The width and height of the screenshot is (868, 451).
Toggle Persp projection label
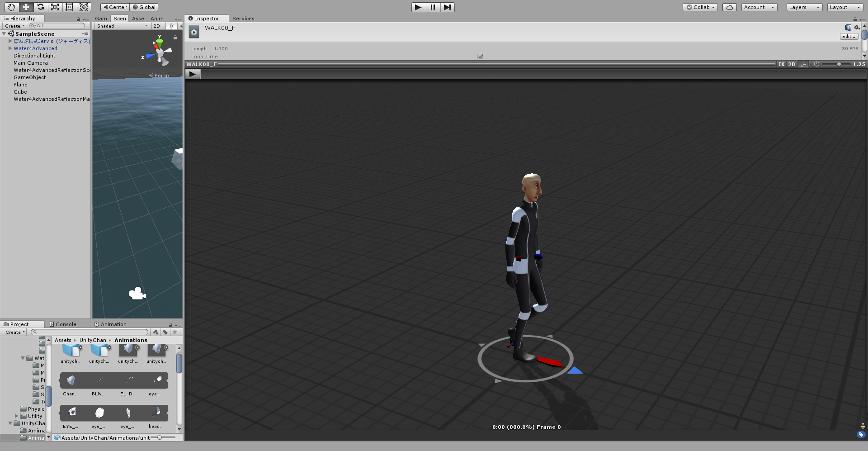pos(159,76)
